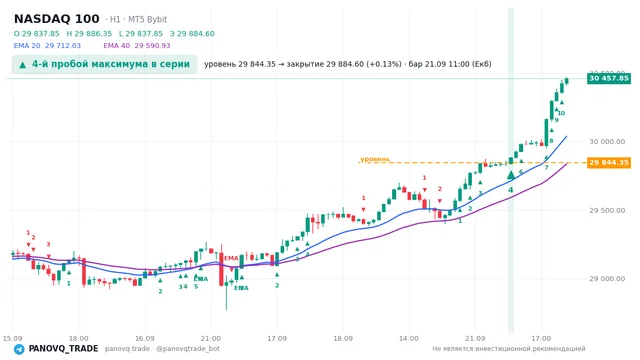Click the 30 000.00 price axis label
Screen dimensions: 640x360
[x=607, y=142]
